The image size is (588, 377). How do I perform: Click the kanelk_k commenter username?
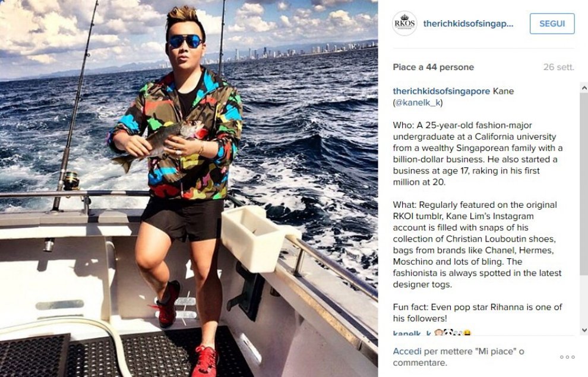(412, 333)
